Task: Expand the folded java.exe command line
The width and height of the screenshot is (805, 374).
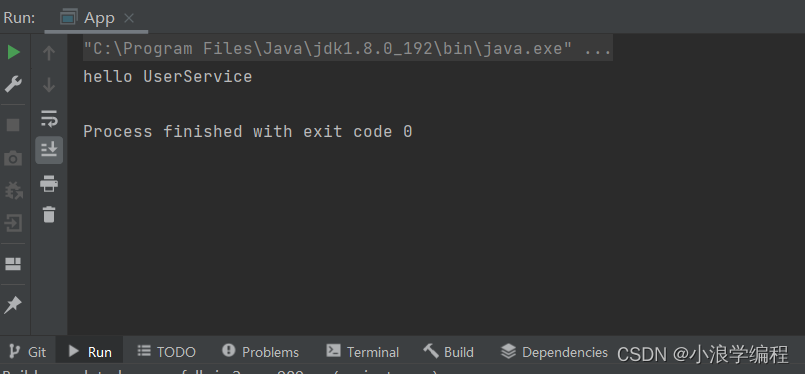Action: [598, 49]
